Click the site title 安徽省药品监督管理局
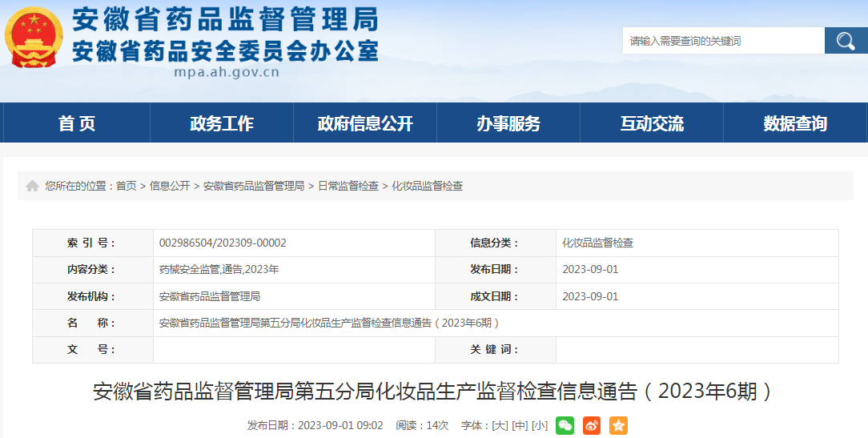 coord(225,19)
